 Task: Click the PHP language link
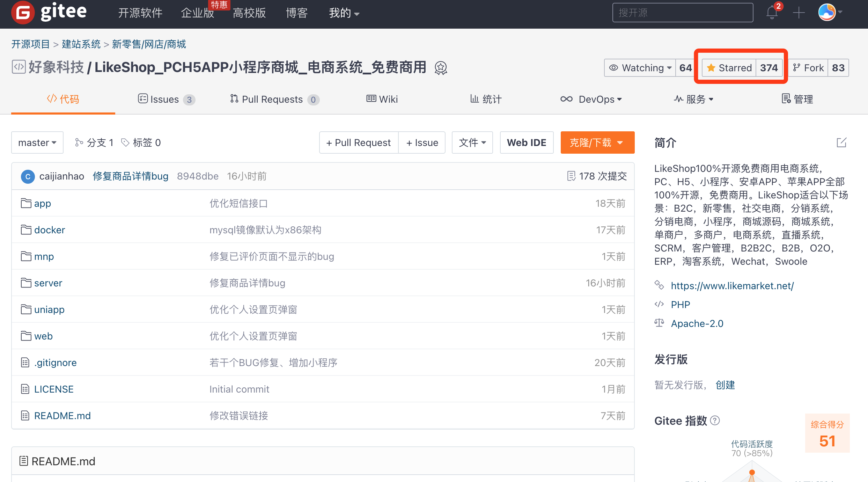[x=681, y=305]
